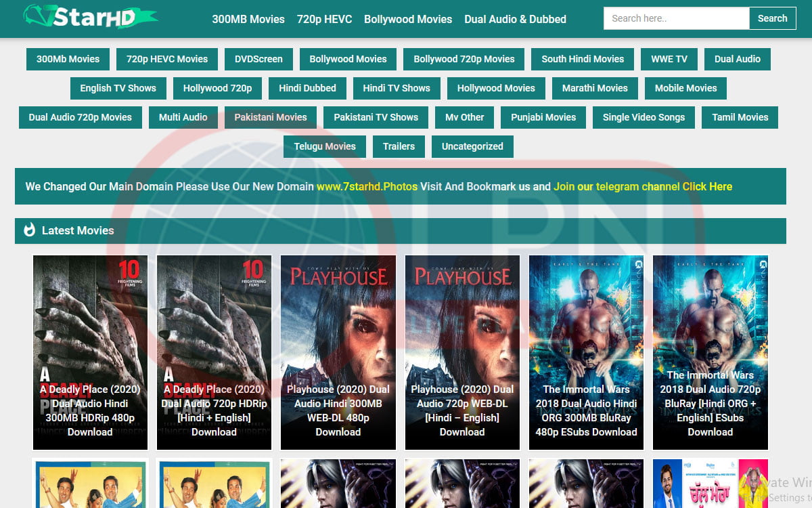The width and height of the screenshot is (812, 508).
Task: Select Dual Audio 720p Movies category
Action: pos(80,117)
